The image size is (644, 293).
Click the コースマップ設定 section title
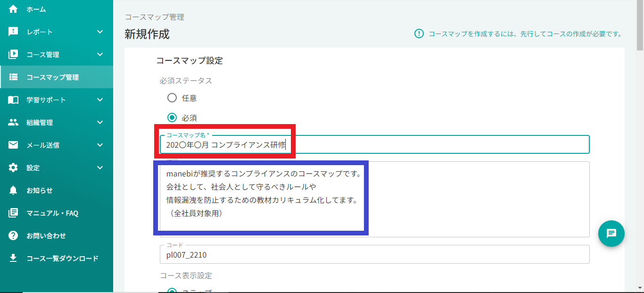pyautogui.click(x=190, y=60)
